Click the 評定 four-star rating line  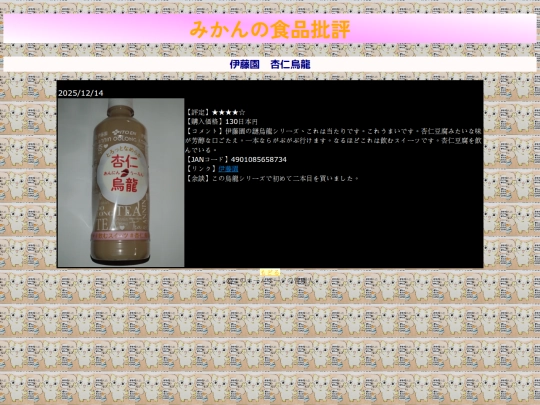pos(215,112)
